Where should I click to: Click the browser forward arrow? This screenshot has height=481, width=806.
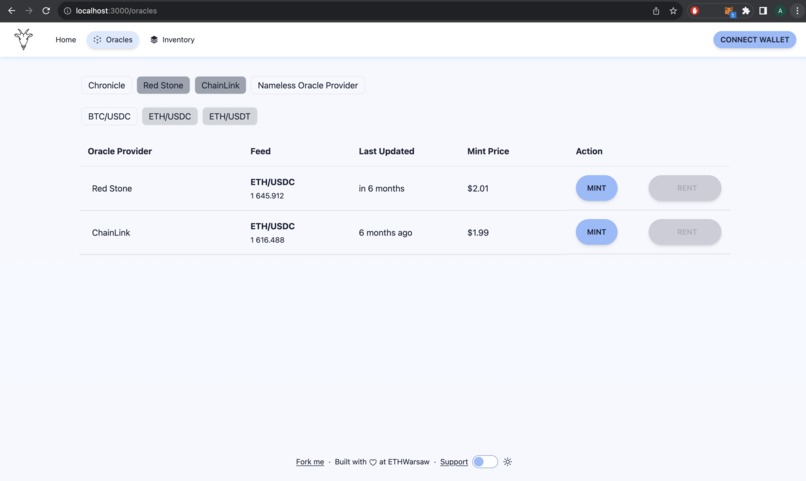[29, 11]
